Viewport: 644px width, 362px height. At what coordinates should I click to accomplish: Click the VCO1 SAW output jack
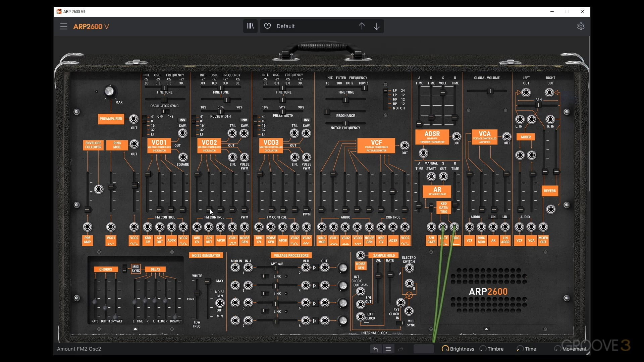point(182,133)
